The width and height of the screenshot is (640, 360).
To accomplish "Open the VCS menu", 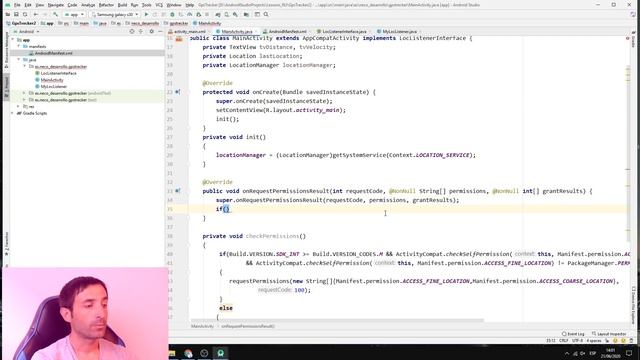I will [159, 5].
